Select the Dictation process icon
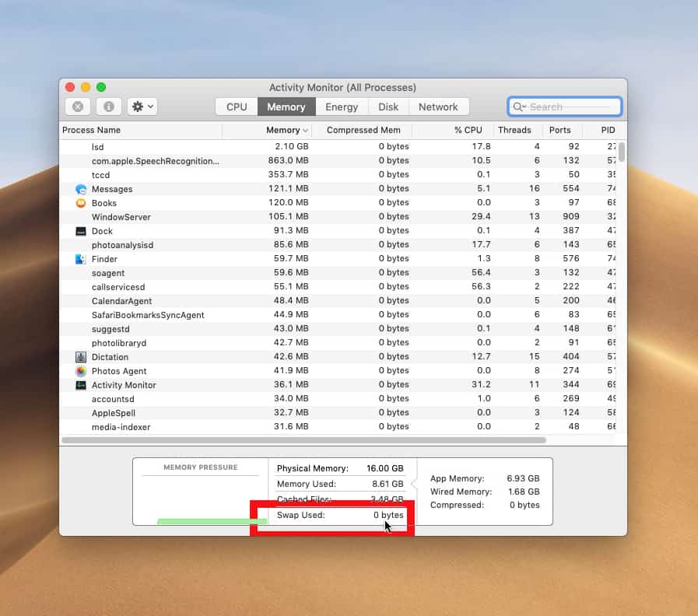The height and width of the screenshot is (616, 698). coord(81,357)
